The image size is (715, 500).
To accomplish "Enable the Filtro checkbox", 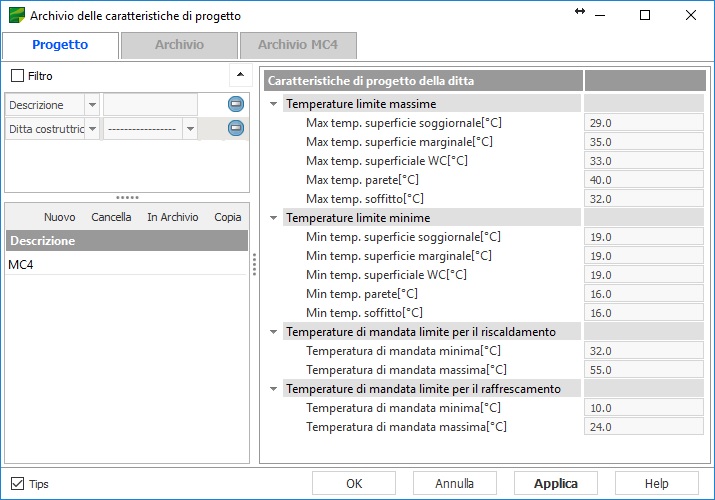I will (17, 76).
